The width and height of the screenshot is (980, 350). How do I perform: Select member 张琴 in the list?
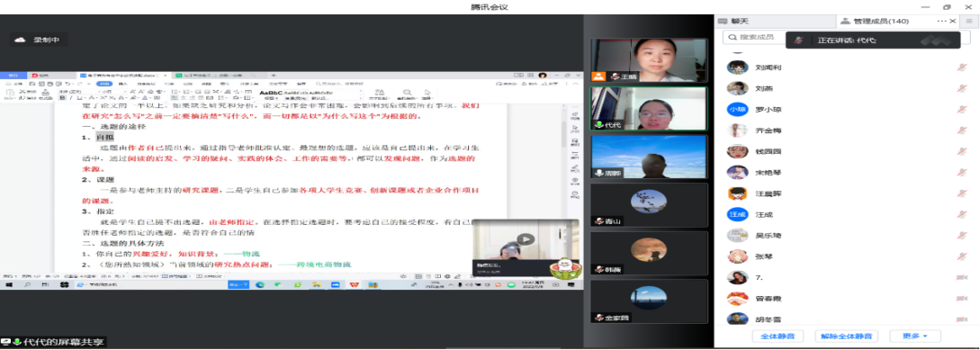(847, 256)
